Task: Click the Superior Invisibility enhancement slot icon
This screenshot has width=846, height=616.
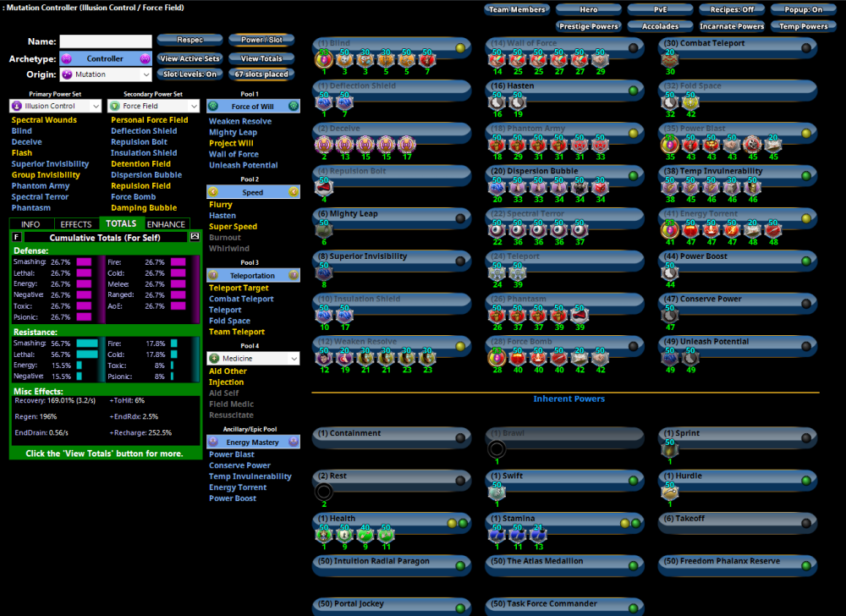Action: coord(323,272)
